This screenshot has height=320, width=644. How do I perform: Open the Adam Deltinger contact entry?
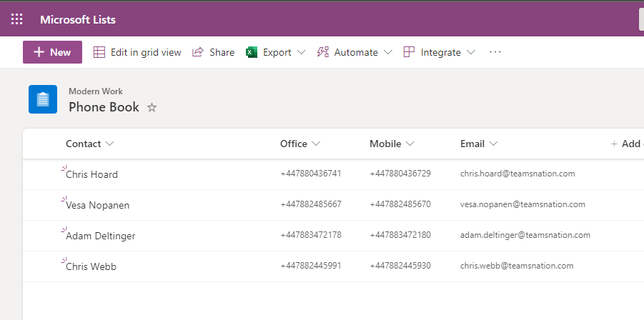(x=100, y=236)
